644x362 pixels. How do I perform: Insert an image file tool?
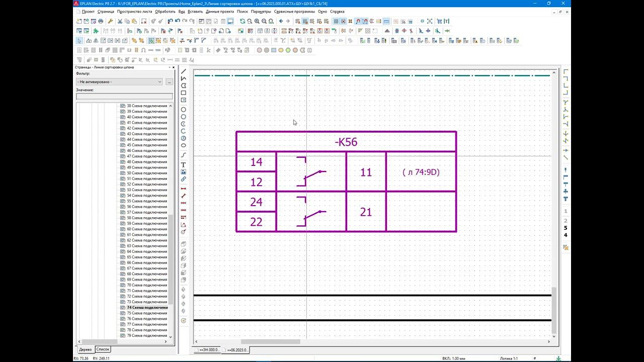(x=184, y=172)
